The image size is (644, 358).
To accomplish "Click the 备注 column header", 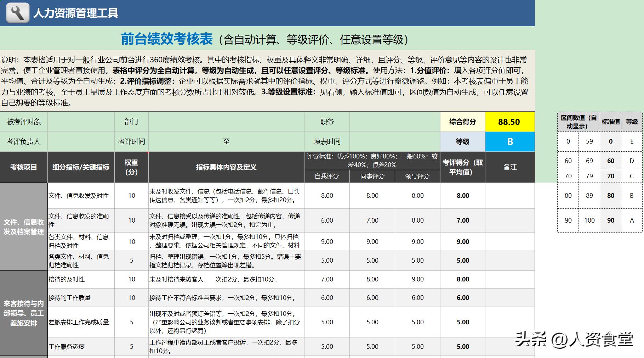I will tap(510, 167).
